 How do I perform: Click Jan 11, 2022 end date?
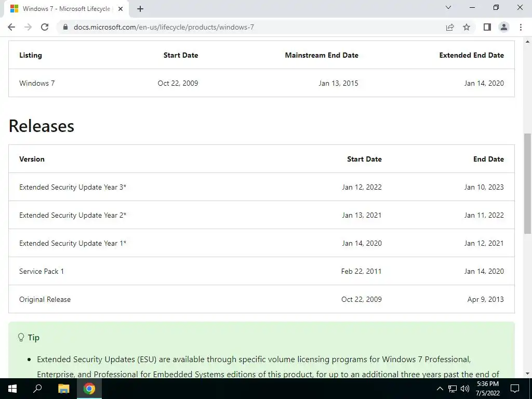pos(484,215)
